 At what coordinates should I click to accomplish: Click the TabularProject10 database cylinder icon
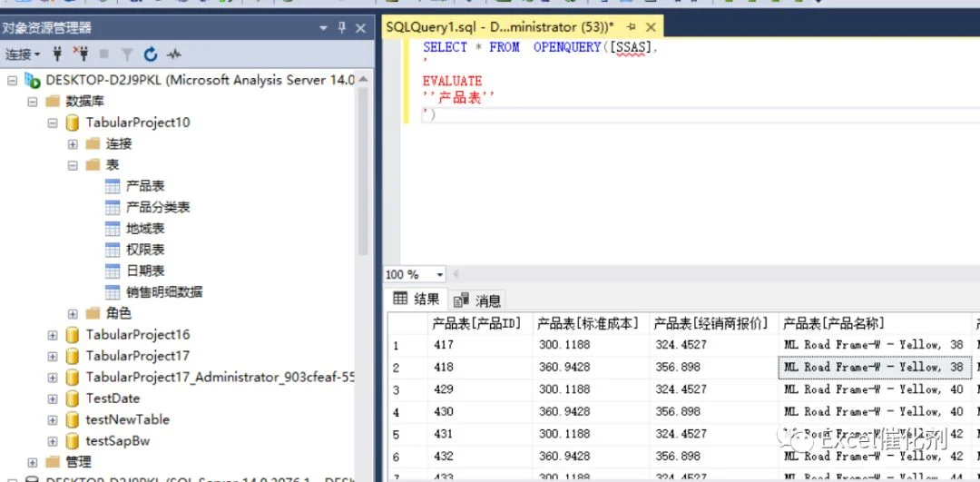[x=73, y=123]
